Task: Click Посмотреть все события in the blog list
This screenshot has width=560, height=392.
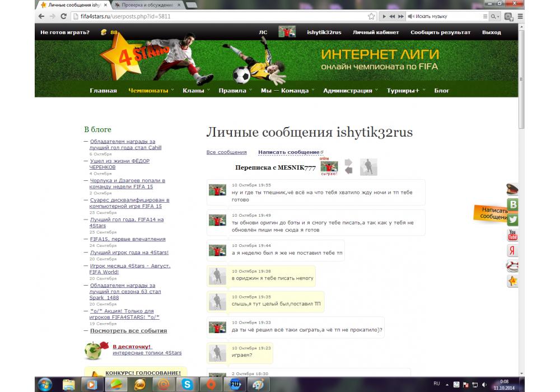Action: [128, 331]
